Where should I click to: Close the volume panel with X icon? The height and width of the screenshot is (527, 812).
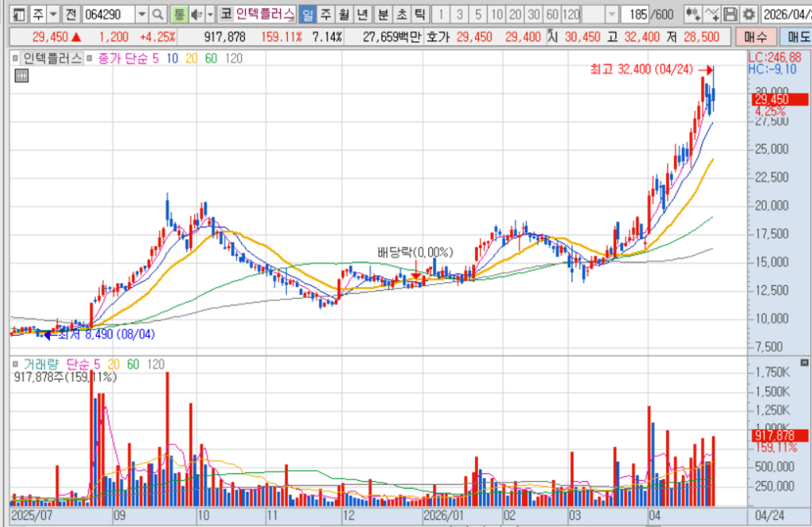[x=804, y=363]
